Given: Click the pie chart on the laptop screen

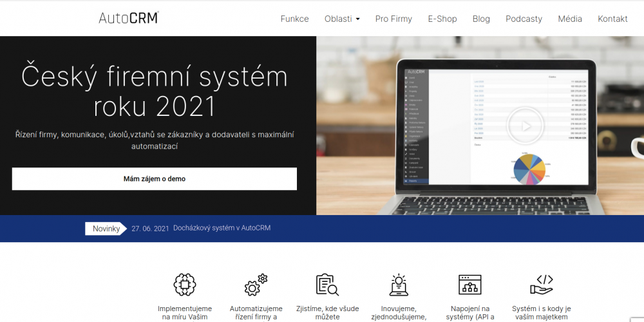Looking at the screenshot, I should point(529,169).
